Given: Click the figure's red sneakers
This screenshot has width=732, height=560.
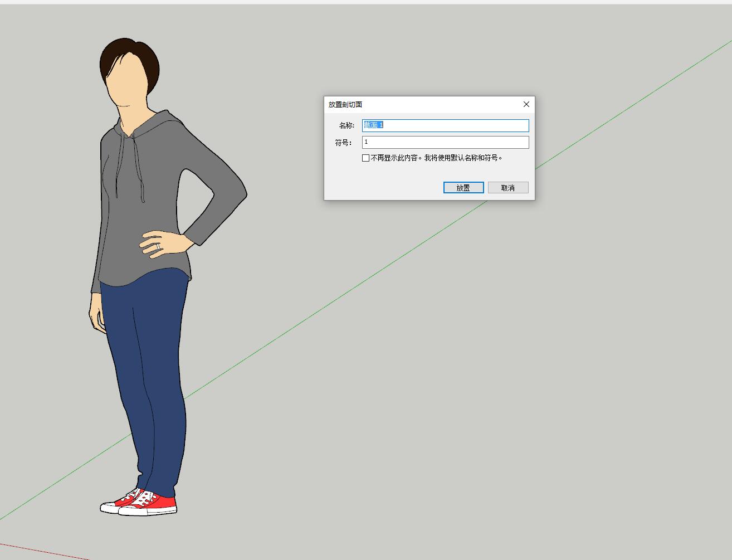Looking at the screenshot, I should (159, 504).
